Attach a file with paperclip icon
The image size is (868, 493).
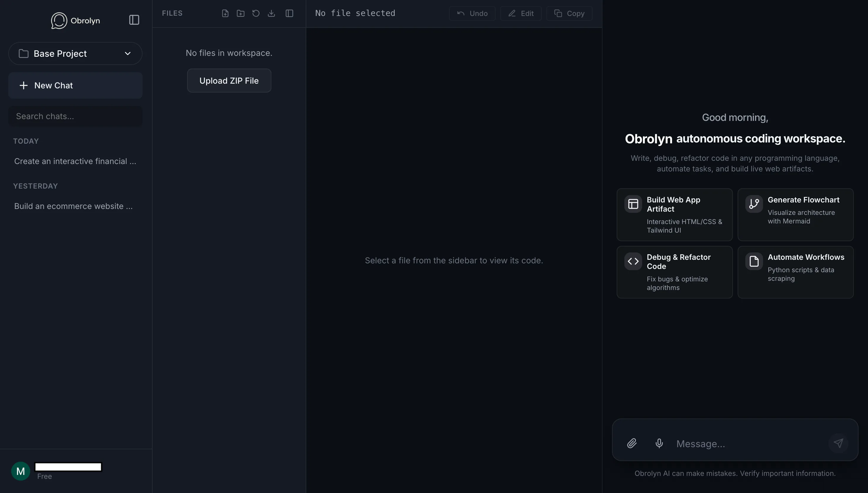click(x=631, y=443)
